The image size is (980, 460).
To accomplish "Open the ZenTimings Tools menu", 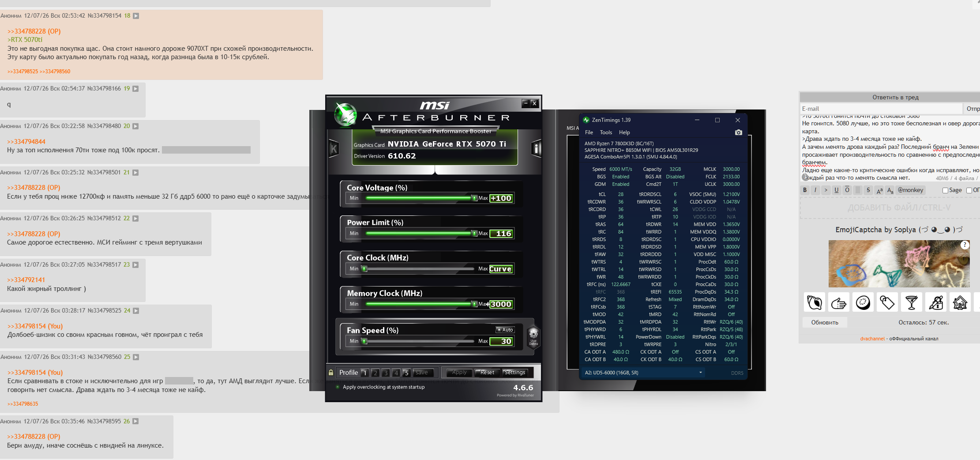I will [x=606, y=132].
